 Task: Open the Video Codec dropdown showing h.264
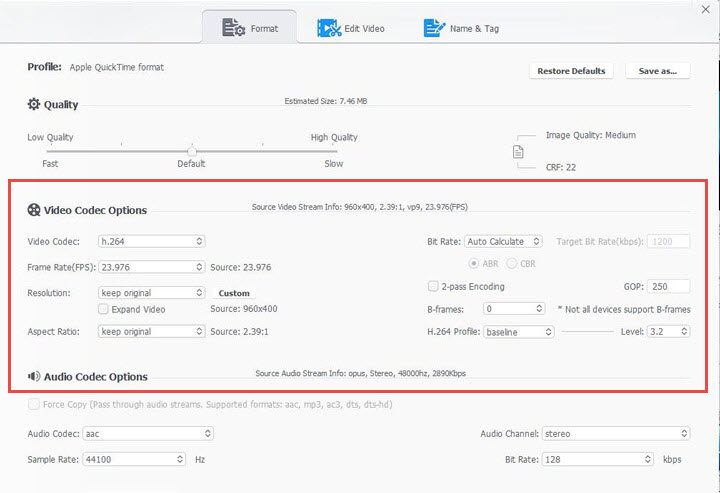(x=152, y=241)
